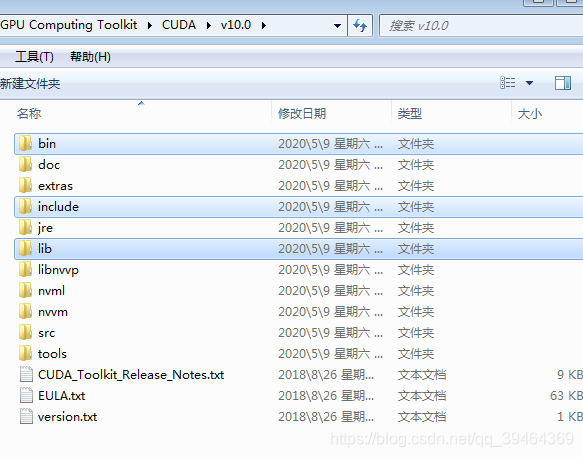Click the tools folder icon

(x=25, y=354)
